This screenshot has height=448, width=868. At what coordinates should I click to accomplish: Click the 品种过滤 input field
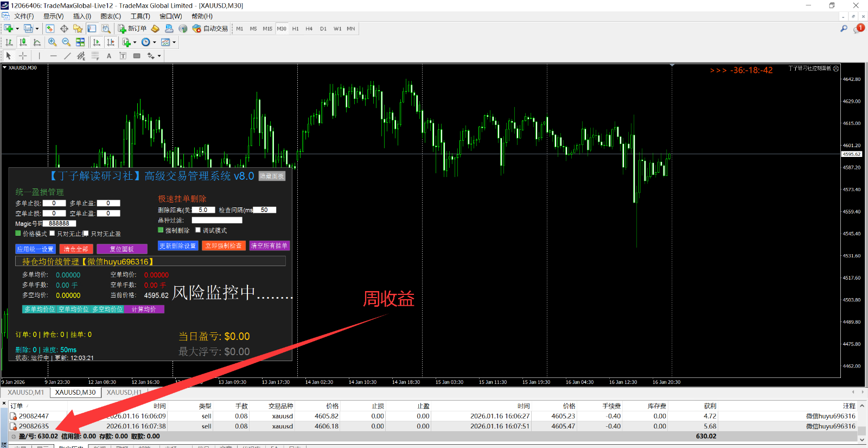point(217,220)
